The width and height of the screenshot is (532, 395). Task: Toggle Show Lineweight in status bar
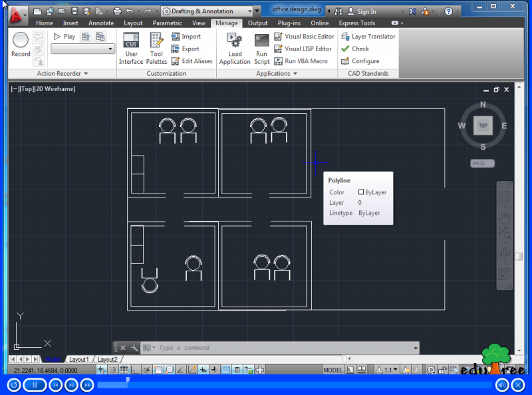click(x=214, y=370)
